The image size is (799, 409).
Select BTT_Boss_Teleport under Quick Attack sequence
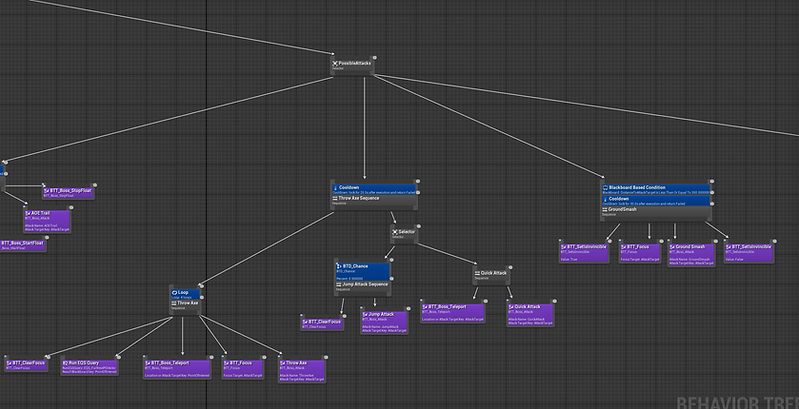[x=453, y=313]
